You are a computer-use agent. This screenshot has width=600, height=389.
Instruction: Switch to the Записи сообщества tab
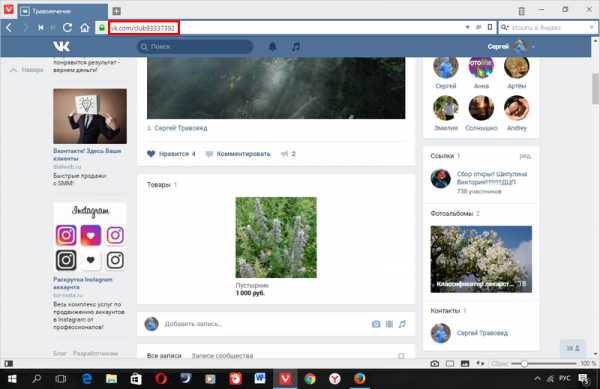click(222, 356)
